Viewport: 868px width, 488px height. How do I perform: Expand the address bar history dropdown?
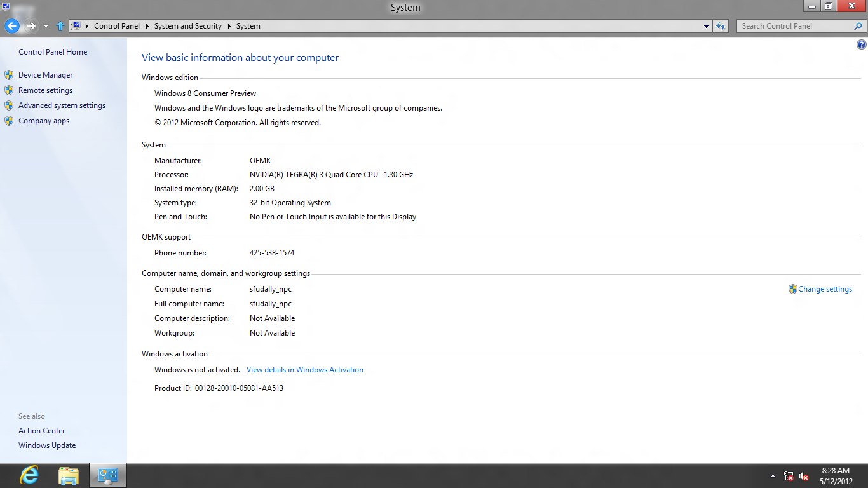(x=706, y=26)
